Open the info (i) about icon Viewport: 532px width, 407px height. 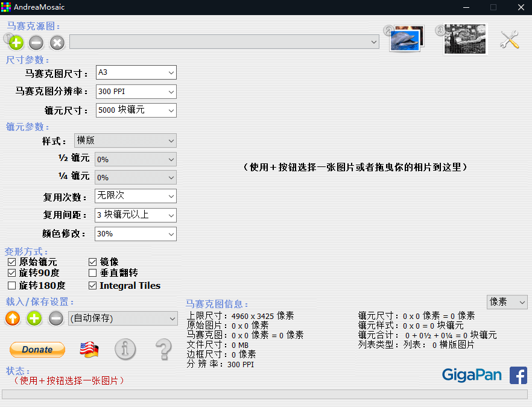tap(125, 349)
